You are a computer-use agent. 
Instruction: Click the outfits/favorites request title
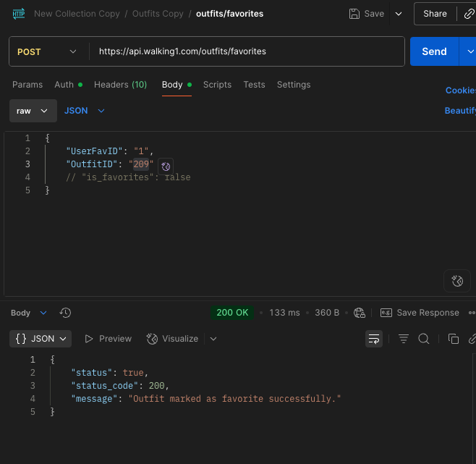click(230, 14)
